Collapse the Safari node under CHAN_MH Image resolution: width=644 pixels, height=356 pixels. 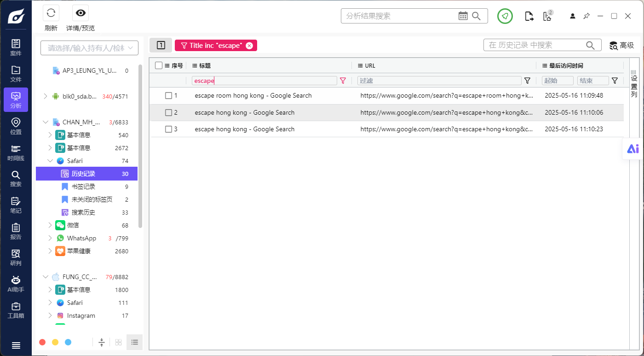50,161
